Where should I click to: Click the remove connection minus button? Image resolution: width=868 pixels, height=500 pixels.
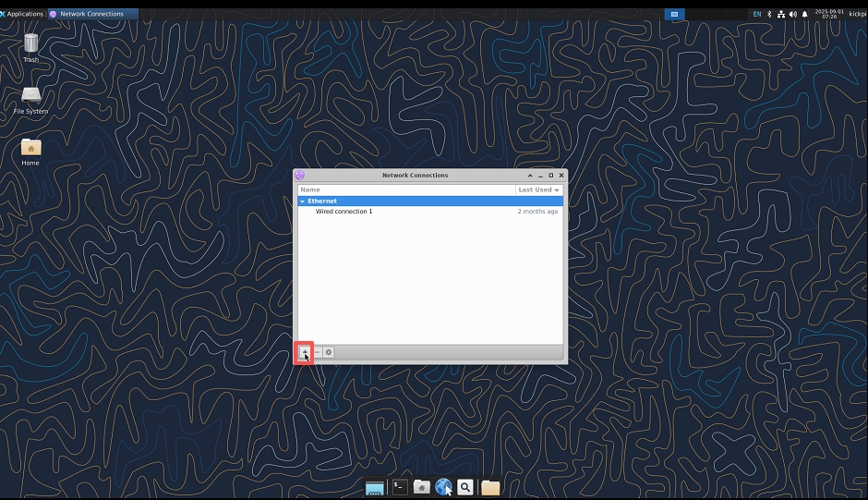(x=316, y=352)
